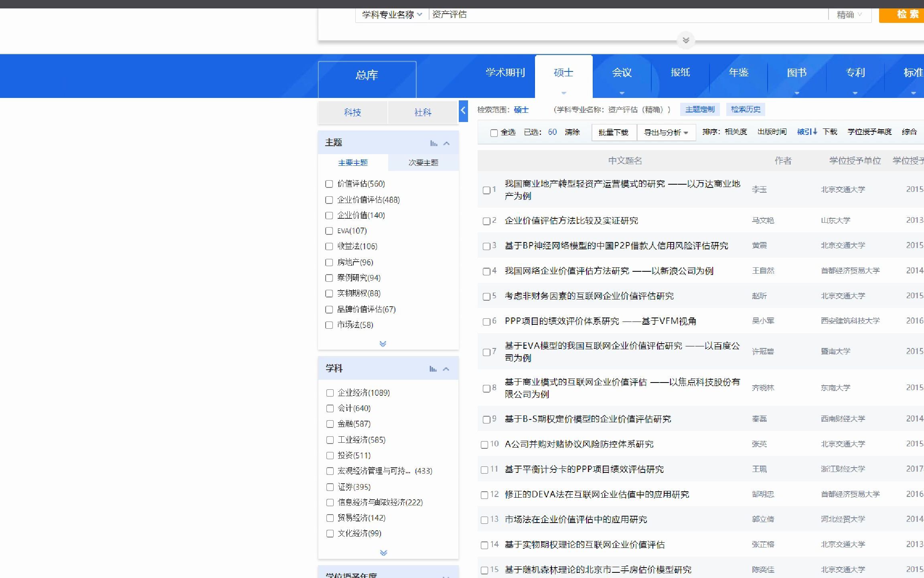Sort results by 出版时间
Image resolution: width=924 pixels, height=578 pixels.
tap(772, 132)
